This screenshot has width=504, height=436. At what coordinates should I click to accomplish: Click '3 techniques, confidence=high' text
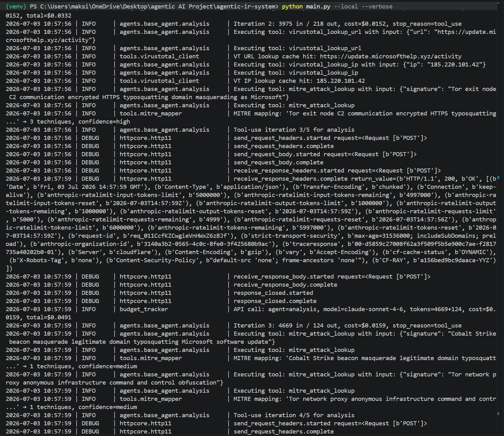(x=80, y=121)
